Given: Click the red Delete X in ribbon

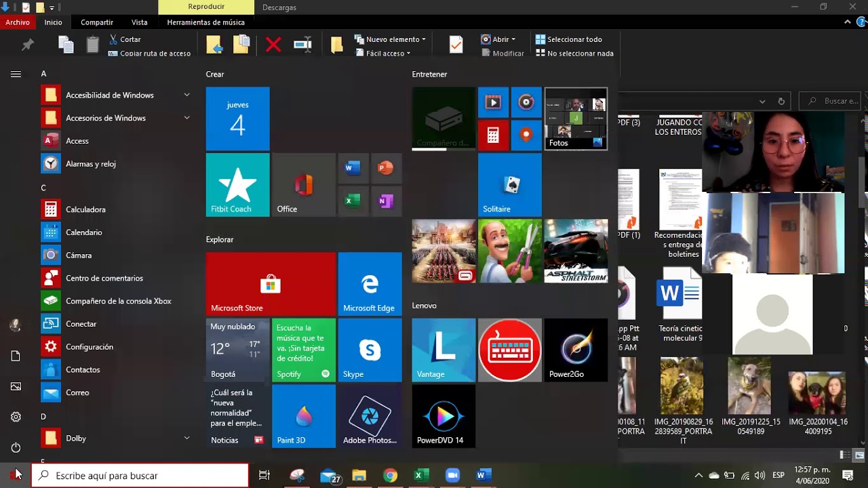Looking at the screenshot, I should 273,45.
